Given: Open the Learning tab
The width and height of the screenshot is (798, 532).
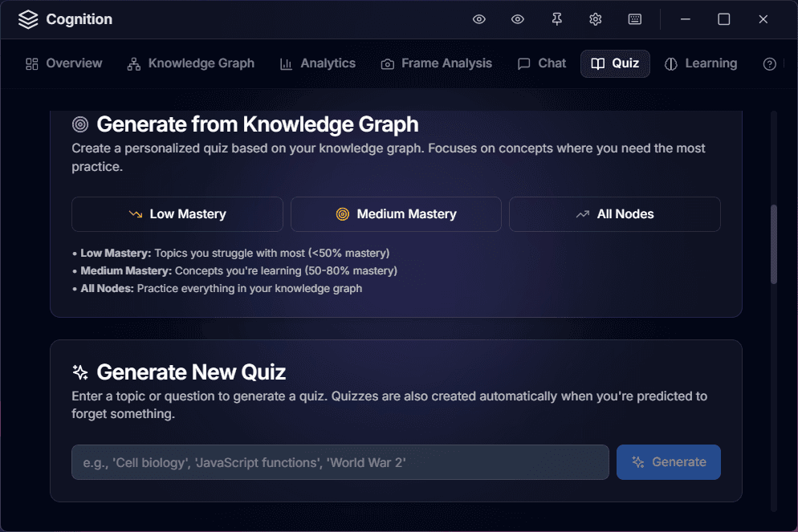Looking at the screenshot, I should (701, 63).
